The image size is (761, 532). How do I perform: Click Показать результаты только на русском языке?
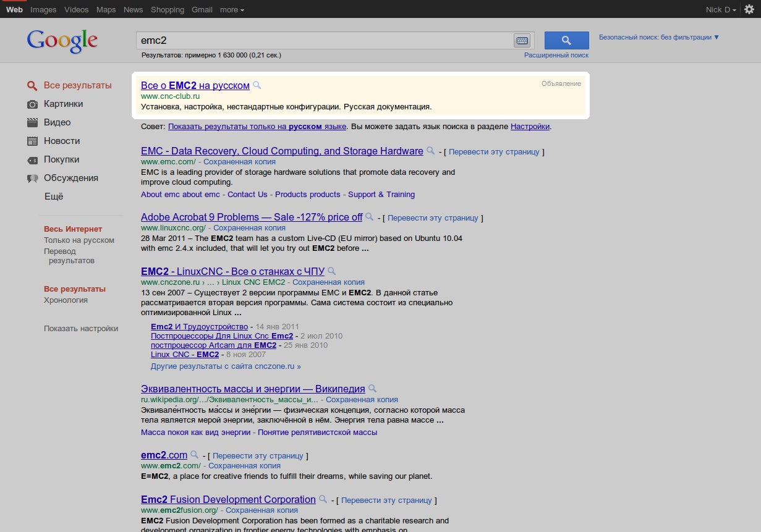coord(257,127)
